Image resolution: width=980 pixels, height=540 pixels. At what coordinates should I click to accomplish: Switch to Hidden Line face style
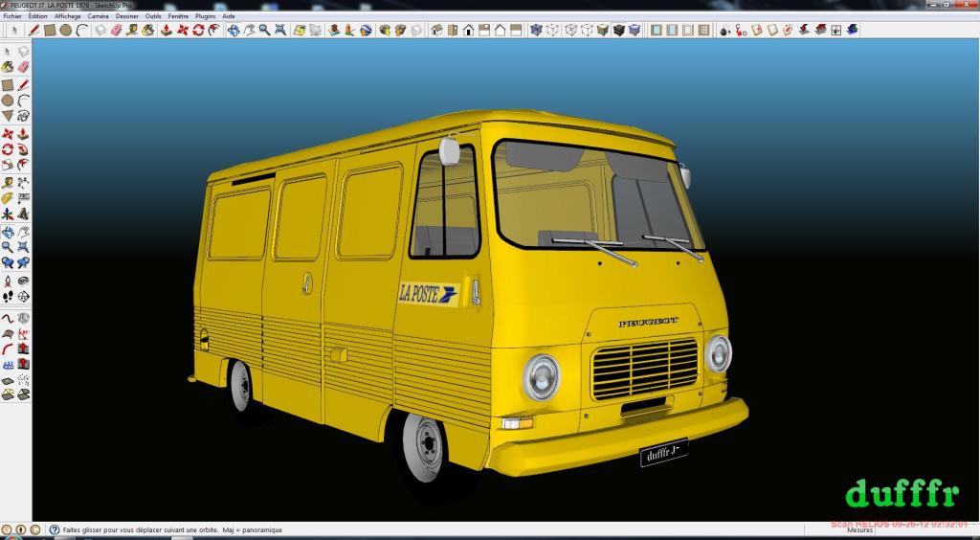tap(587, 30)
